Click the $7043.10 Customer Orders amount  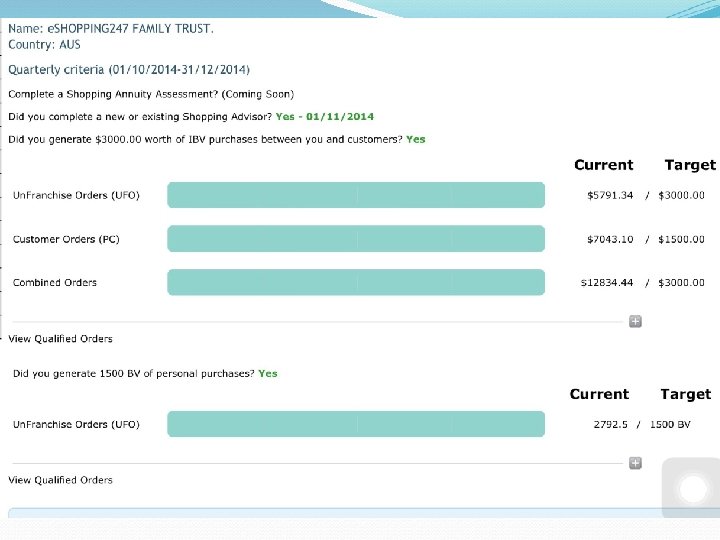610,239
